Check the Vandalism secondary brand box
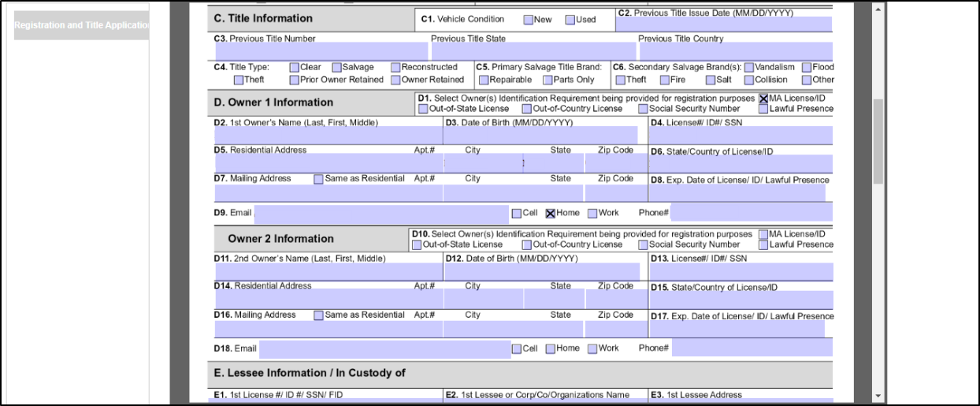 point(748,68)
